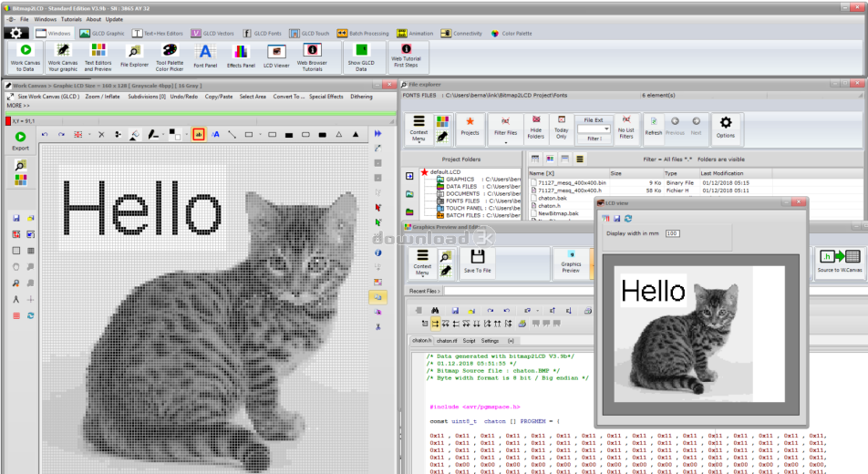
Task: Open color swatch dropdown arrow
Action: pos(187,135)
